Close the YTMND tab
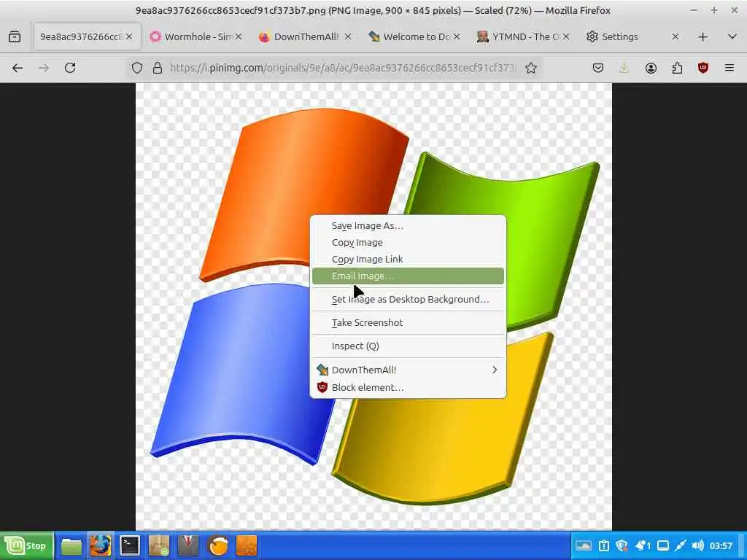The image size is (747, 560). click(x=566, y=36)
